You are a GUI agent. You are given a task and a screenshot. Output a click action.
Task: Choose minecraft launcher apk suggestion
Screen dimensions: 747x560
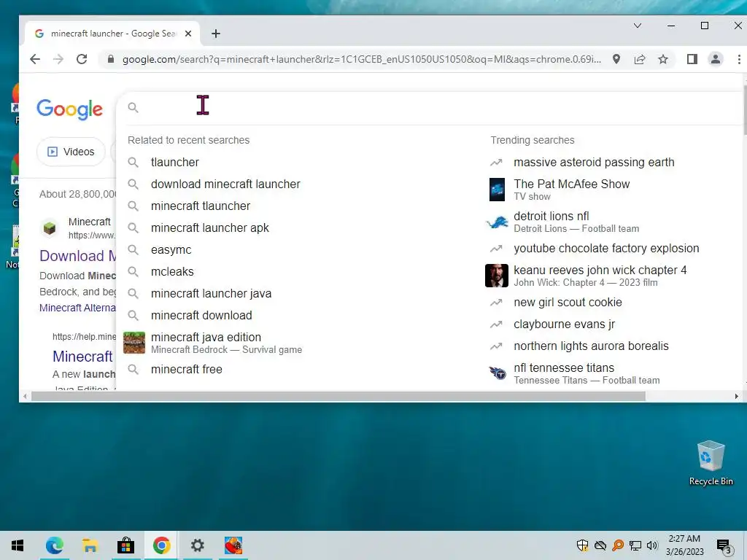209,228
